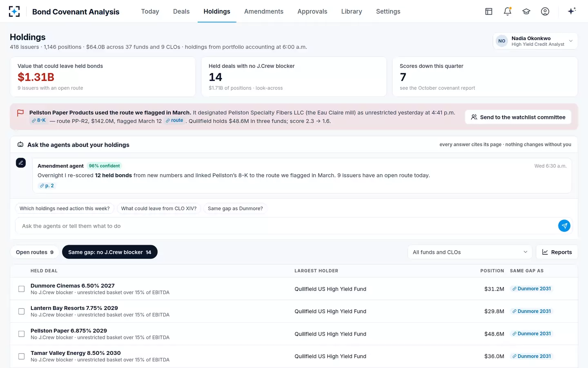Image resolution: width=588 pixels, height=368 pixels.
Task: Open the Value that could leave held bonds card
Action: pos(103,77)
